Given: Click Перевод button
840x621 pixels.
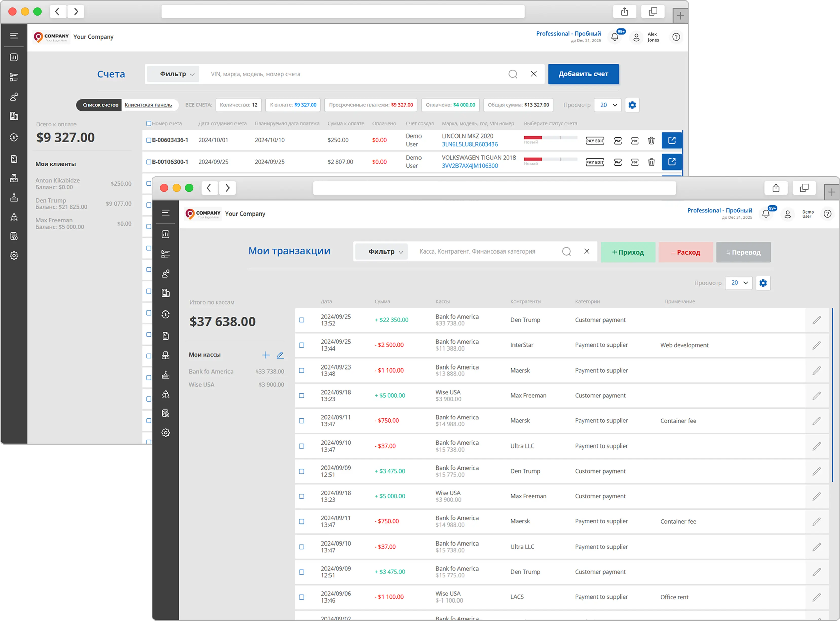Looking at the screenshot, I should point(743,252).
